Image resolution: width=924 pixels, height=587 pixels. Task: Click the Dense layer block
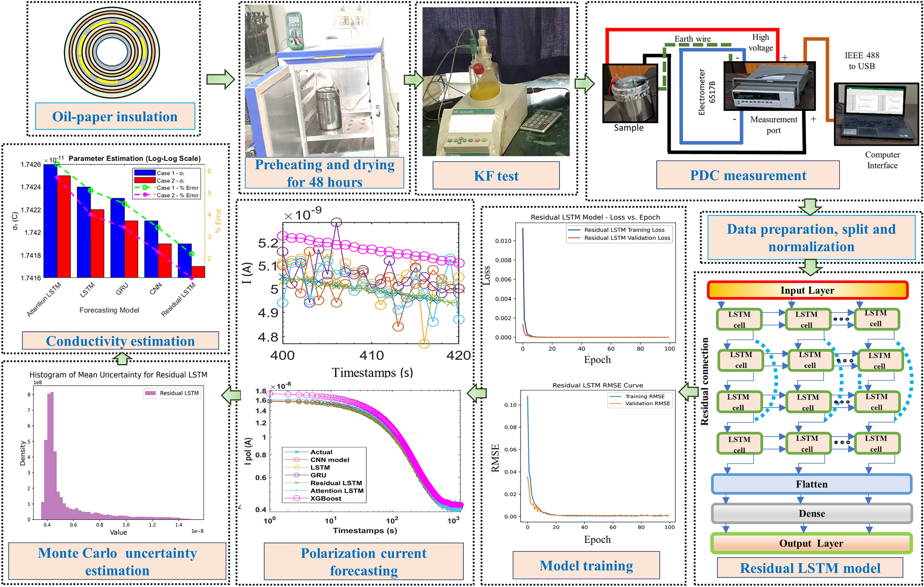click(811, 513)
